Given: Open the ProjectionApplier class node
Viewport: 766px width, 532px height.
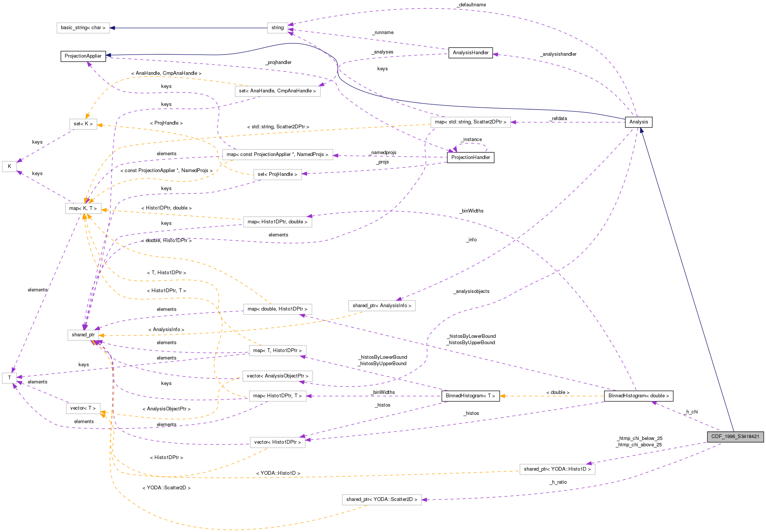Looking at the screenshot, I should [83, 56].
